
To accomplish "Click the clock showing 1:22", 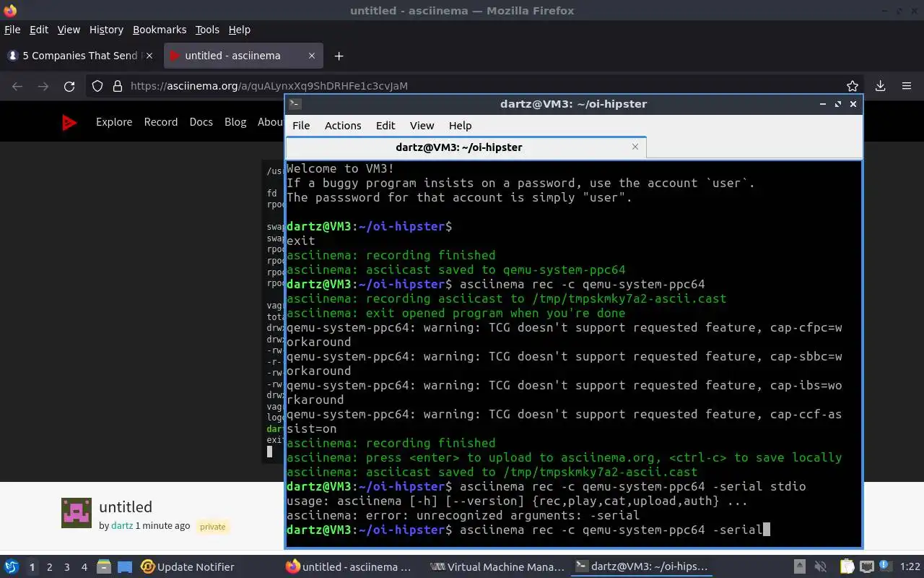I will 910,567.
